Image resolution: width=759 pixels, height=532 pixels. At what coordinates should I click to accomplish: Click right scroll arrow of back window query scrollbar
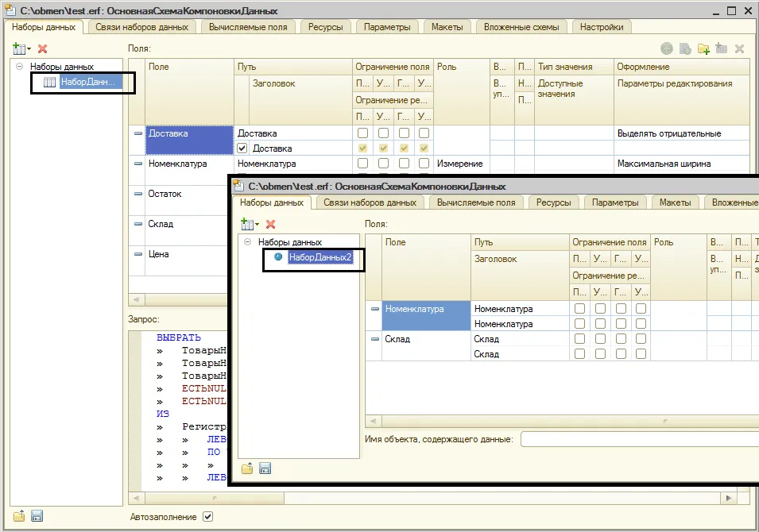pos(729,498)
